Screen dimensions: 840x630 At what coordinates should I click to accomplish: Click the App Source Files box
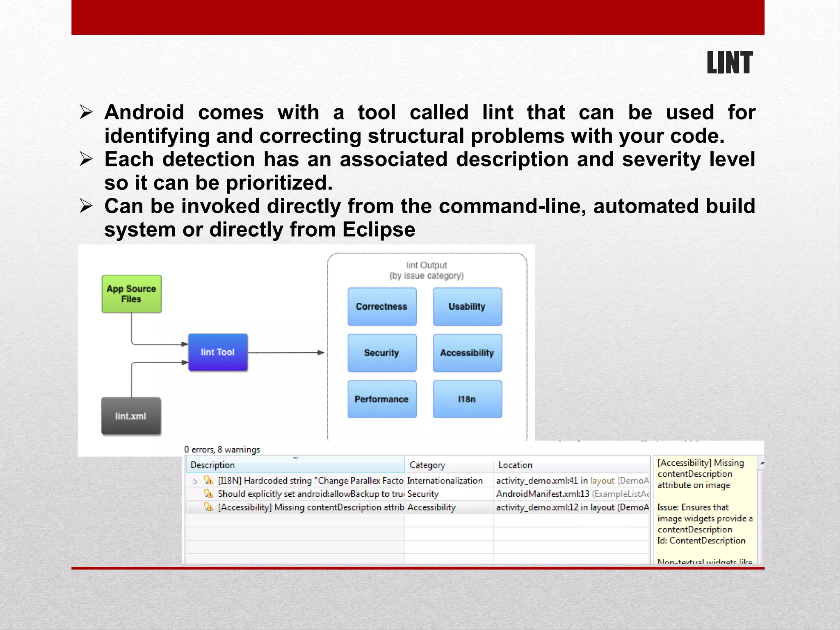(x=131, y=294)
